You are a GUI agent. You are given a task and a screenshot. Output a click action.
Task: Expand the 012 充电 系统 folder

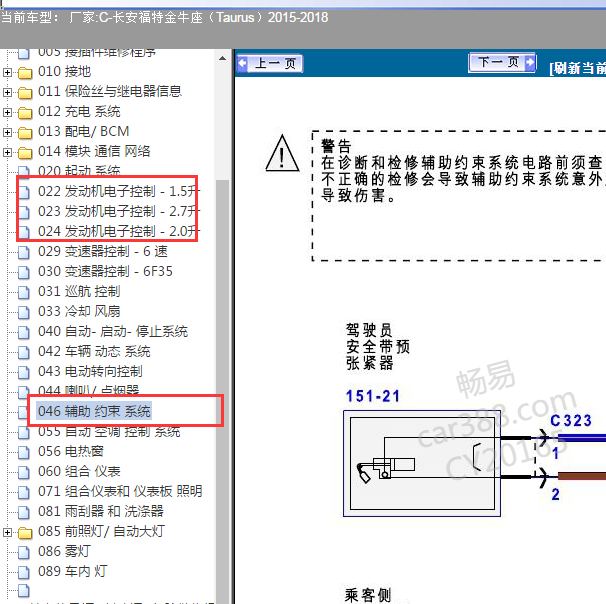pos(7,112)
